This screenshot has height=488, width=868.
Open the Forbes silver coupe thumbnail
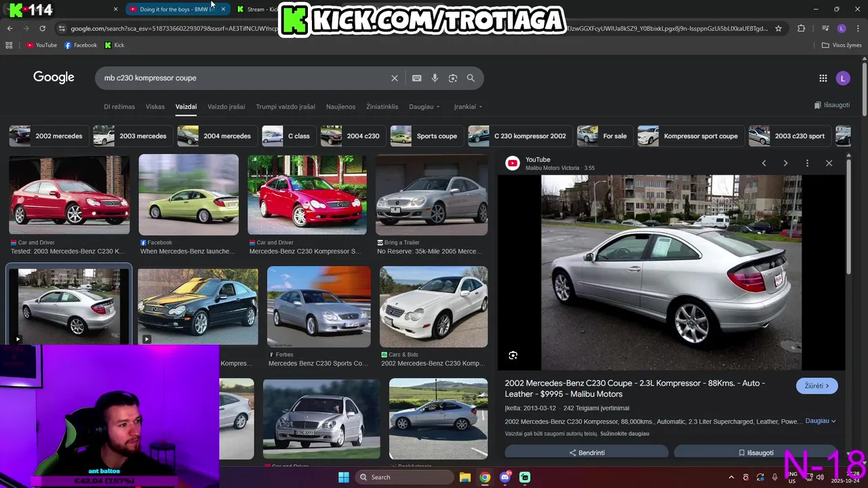tap(319, 306)
